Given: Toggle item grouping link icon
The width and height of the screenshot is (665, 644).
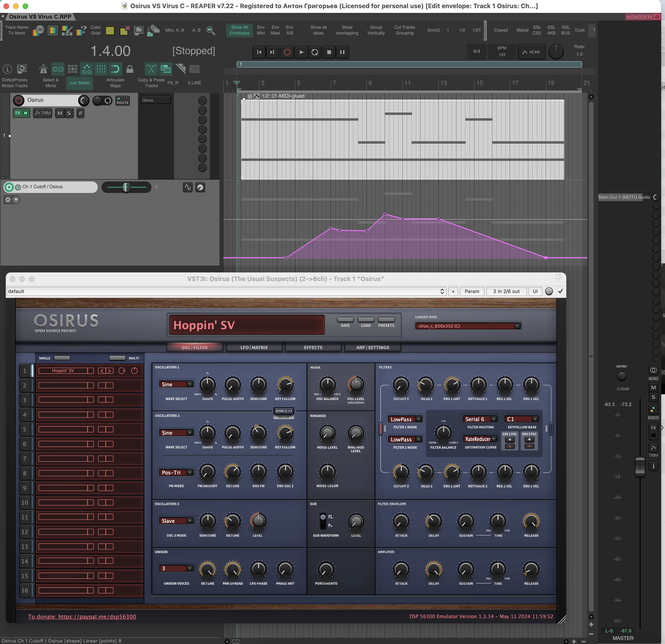Looking at the screenshot, I should pyautogui.click(x=58, y=69).
